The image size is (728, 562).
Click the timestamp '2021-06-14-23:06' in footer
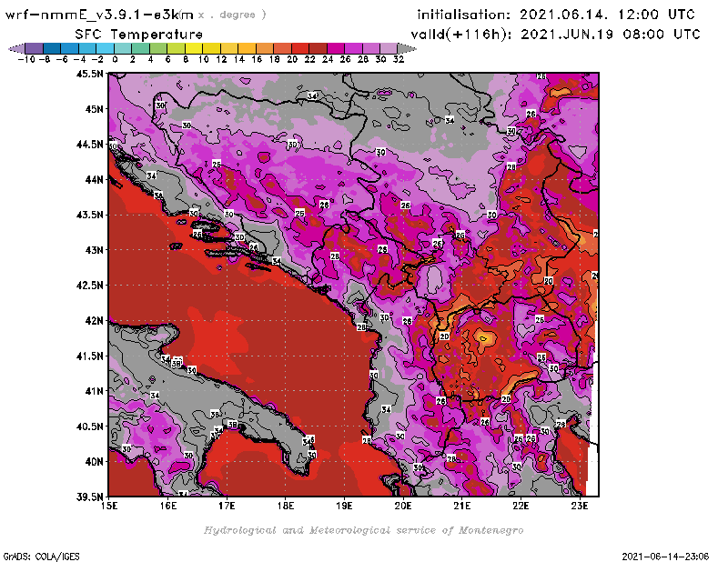pyautogui.click(x=665, y=557)
